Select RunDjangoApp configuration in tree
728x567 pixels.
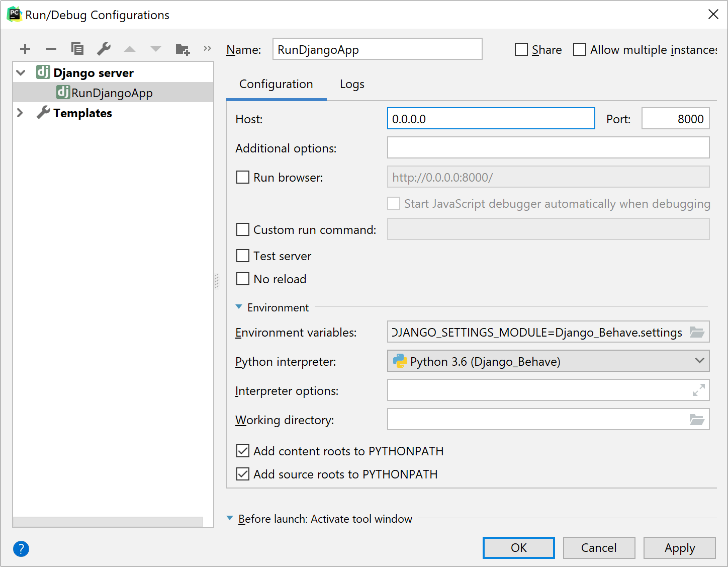pos(113,93)
